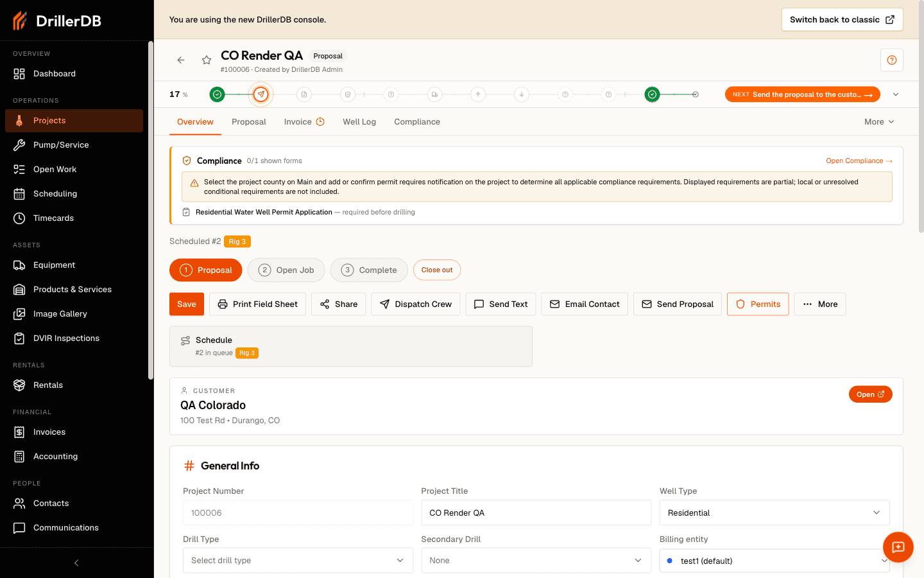Open the Rentals page
The width and height of the screenshot is (924, 578).
[x=74, y=385]
